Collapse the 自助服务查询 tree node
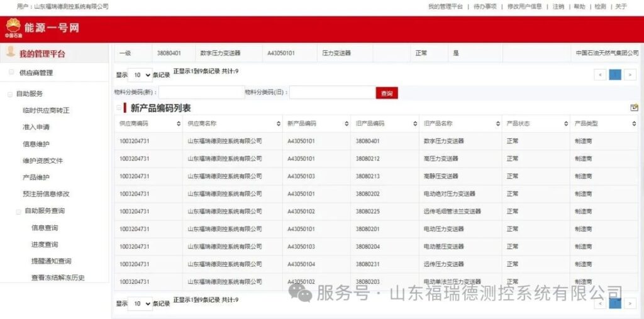 point(18,212)
